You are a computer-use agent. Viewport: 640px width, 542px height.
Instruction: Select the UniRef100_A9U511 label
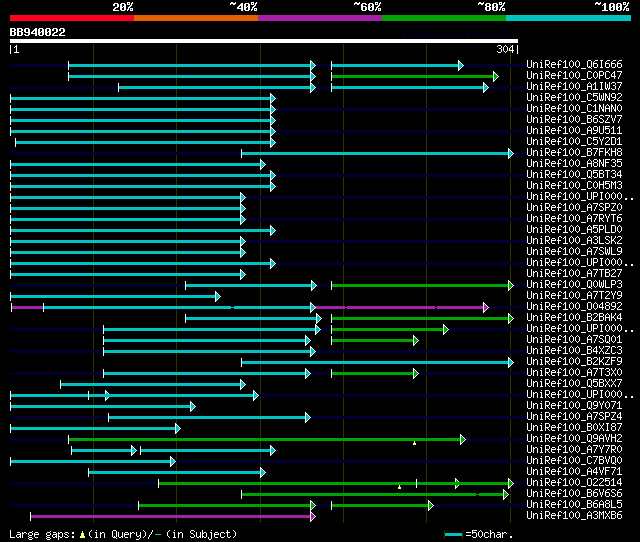coord(574,131)
